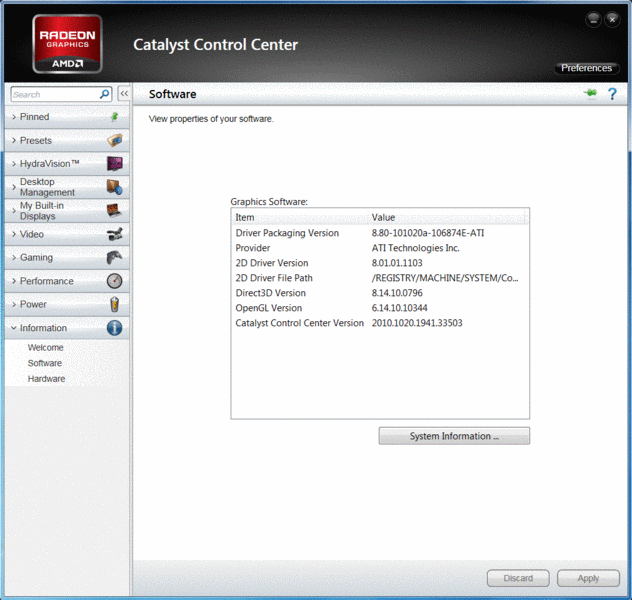The height and width of the screenshot is (600, 632).
Task: Open help with the question mark icon
Action: (612, 94)
